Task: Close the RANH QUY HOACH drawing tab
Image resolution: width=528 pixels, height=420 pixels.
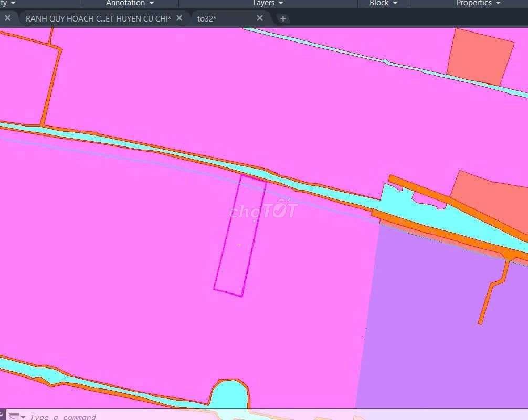Action: [x=179, y=18]
